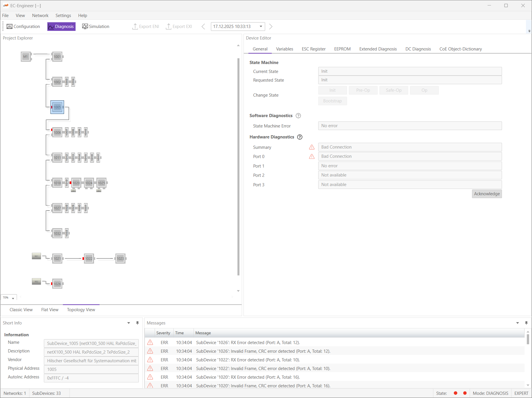This screenshot has height=398, width=532.
Task: Open the timestamp dropdown list
Action: (261, 27)
